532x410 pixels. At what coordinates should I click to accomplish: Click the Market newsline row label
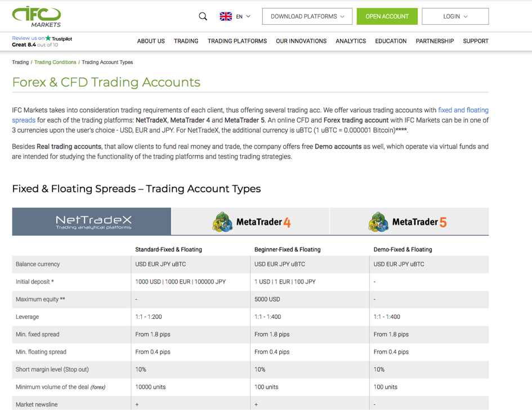[37, 404]
